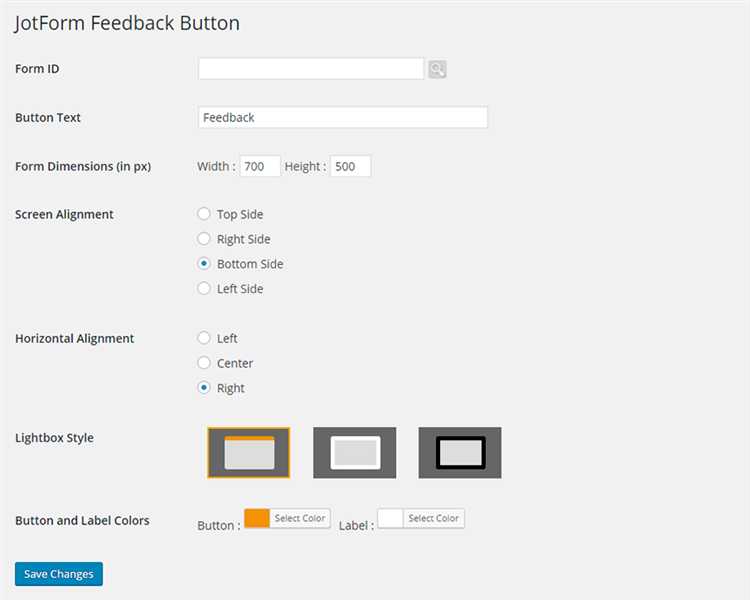The height and width of the screenshot is (600, 750).
Task: Click the Height field showing 500
Action: click(351, 166)
